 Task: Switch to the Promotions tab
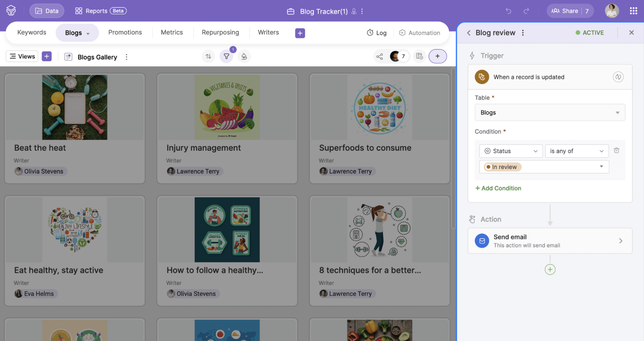[125, 33]
